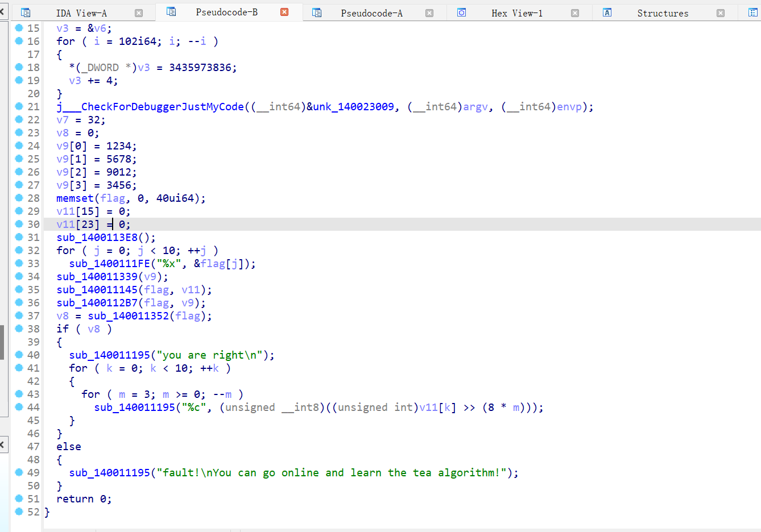Click j___CheckForDebuggerJustMyCode function name
The width and height of the screenshot is (761, 532).
(x=150, y=107)
